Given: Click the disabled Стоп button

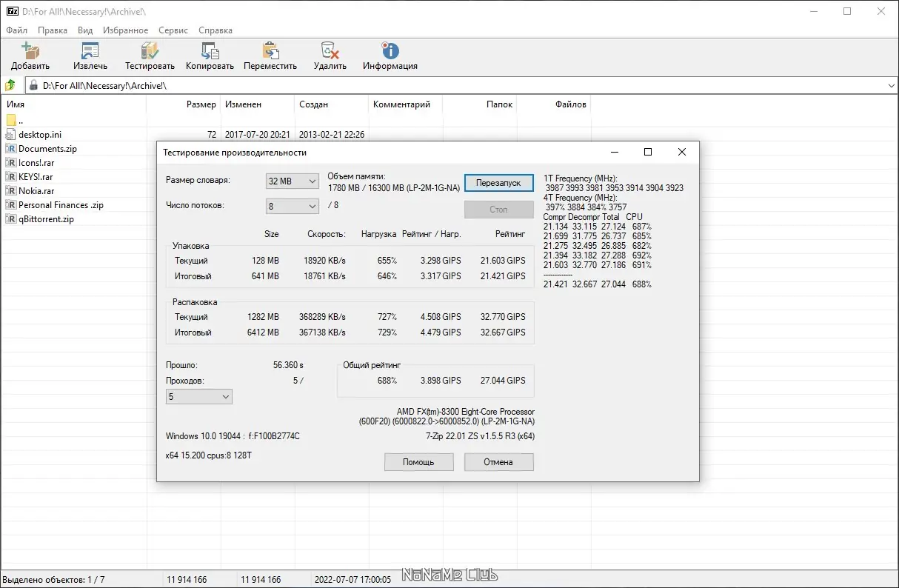Looking at the screenshot, I should (x=499, y=210).
